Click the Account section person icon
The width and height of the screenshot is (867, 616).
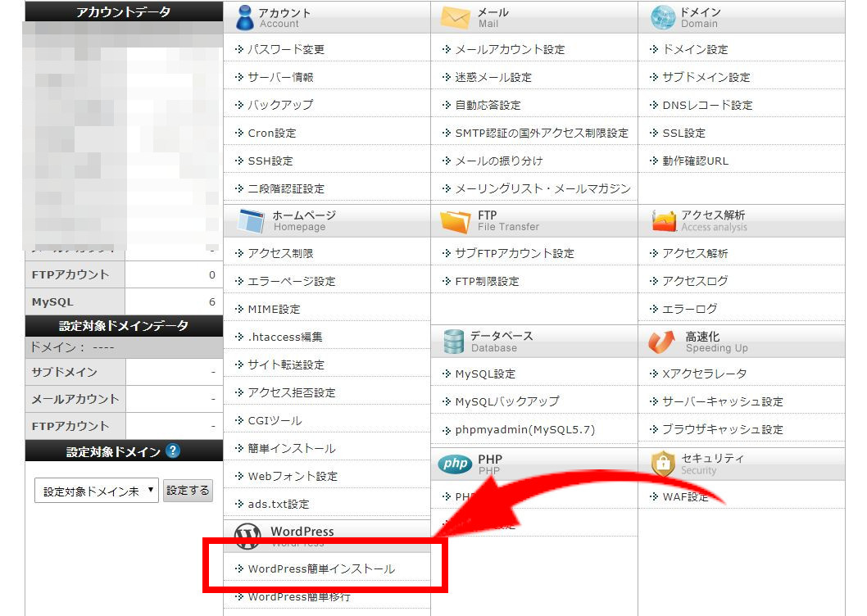click(x=244, y=17)
